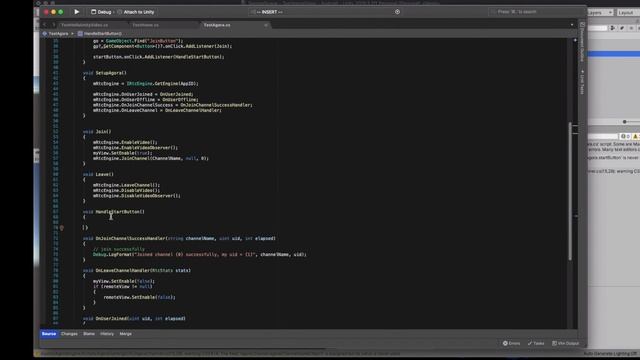
Task: Click the void Leave() method declaration
Action: (98, 174)
